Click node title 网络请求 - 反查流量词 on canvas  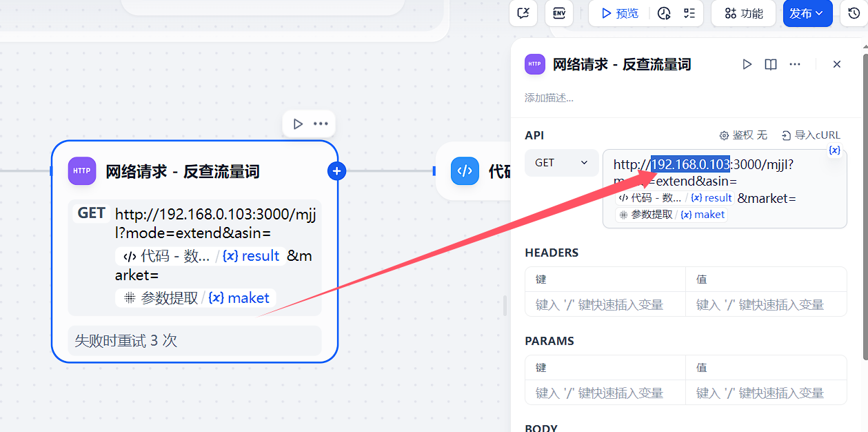(183, 172)
